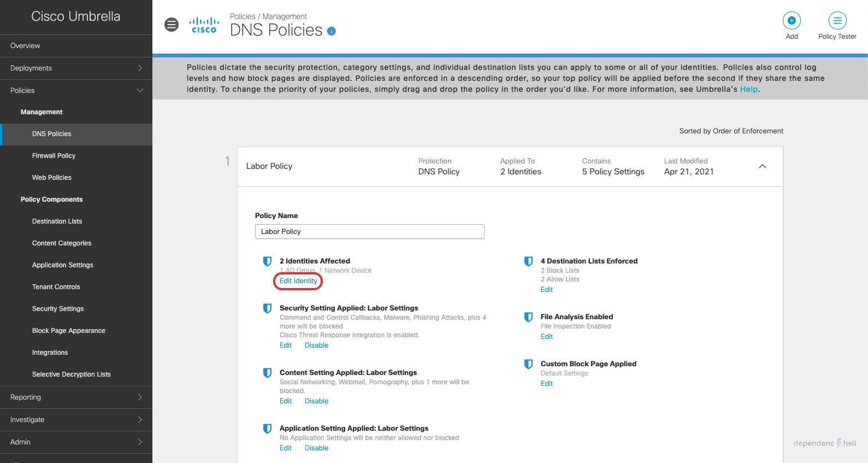Disable the Security Setting
Viewport: 868px width, 463px height.
pyautogui.click(x=316, y=345)
